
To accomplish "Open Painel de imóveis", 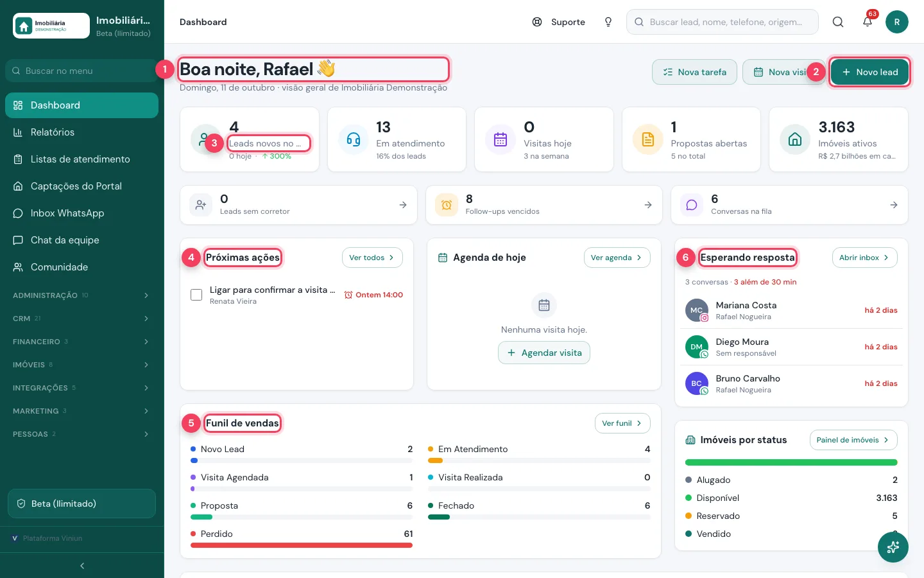I will tap(853, 440).
